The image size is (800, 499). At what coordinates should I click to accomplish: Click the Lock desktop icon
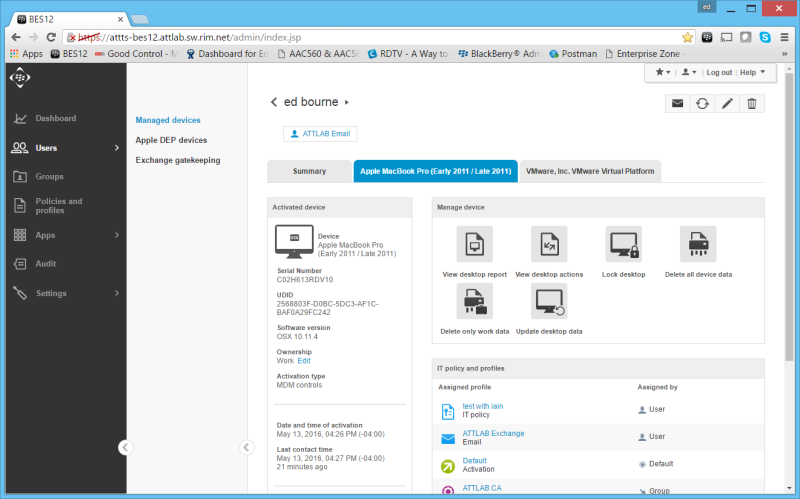[623, 244]
